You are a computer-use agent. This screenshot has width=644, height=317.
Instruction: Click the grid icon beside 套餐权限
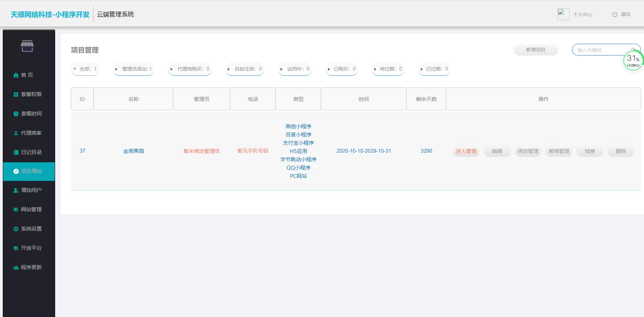(16, 94)
